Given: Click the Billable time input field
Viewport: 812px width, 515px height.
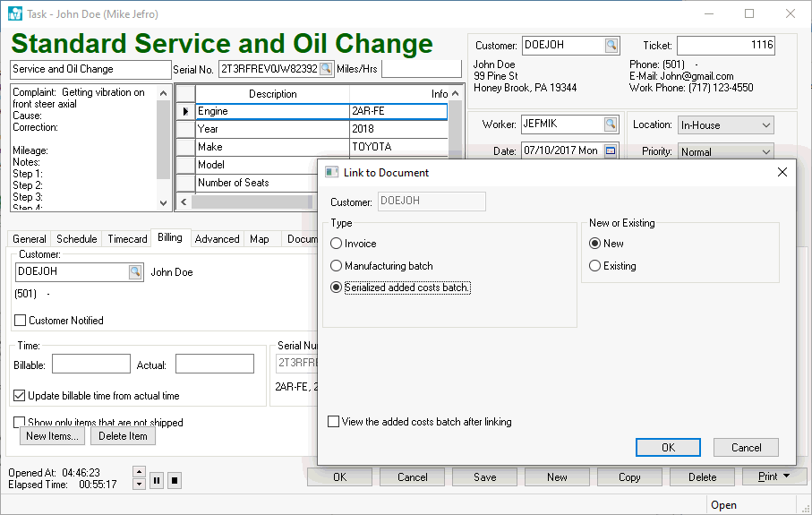Looking at the screenshot, I should click(x=91, y=364).
